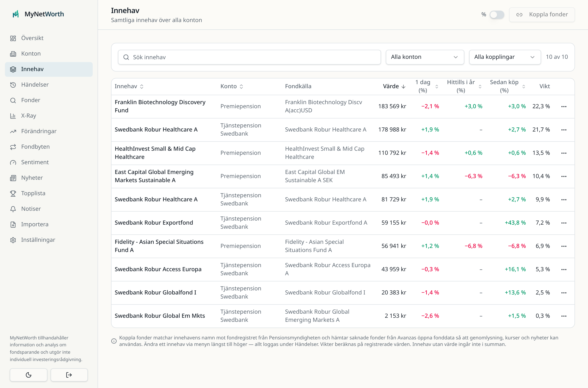Viewport: 588px width, 388px height.
Task: Sort table by 1 dag (%) column
Action: 427,86
